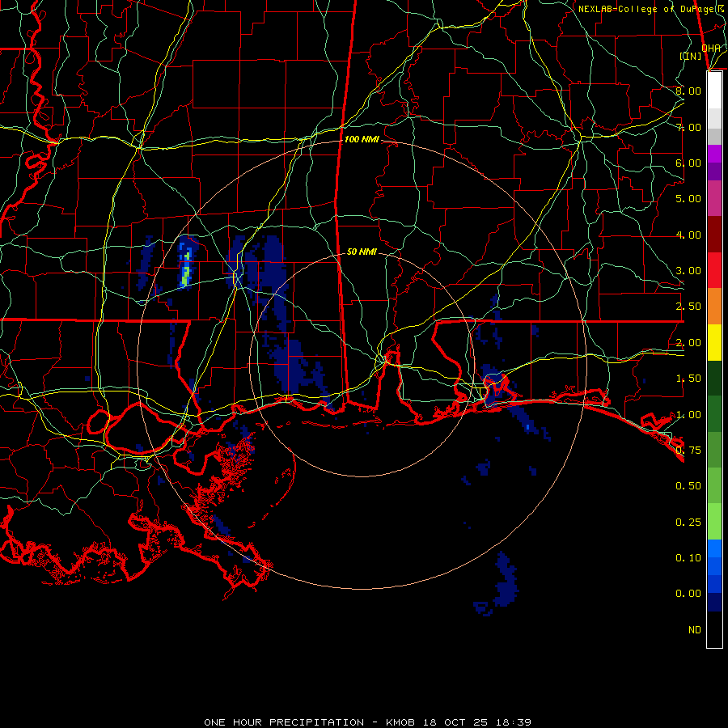Click the [IN] units label
The width and height of the screenshot is (728, 728).
691,56
